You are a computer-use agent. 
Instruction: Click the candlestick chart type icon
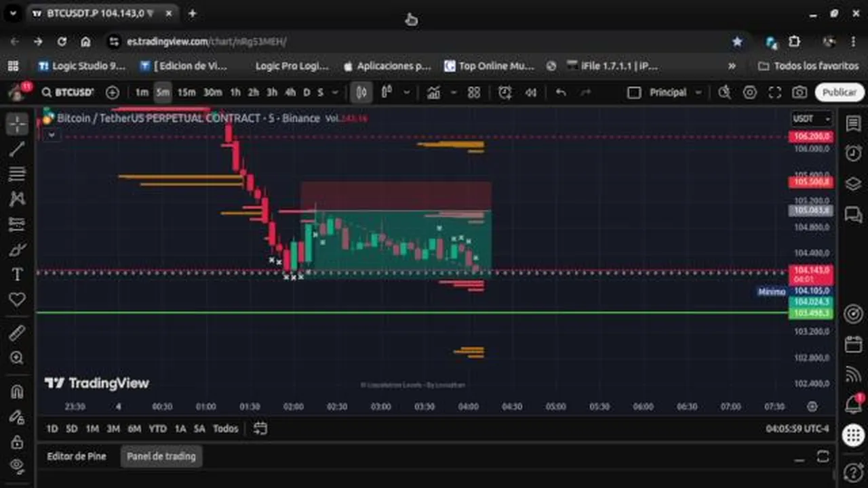pyautogui.click(x=362, y=92)
